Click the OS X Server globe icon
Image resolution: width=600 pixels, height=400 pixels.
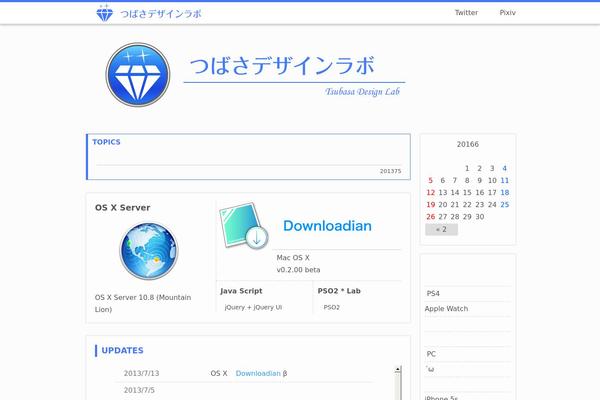149,251
